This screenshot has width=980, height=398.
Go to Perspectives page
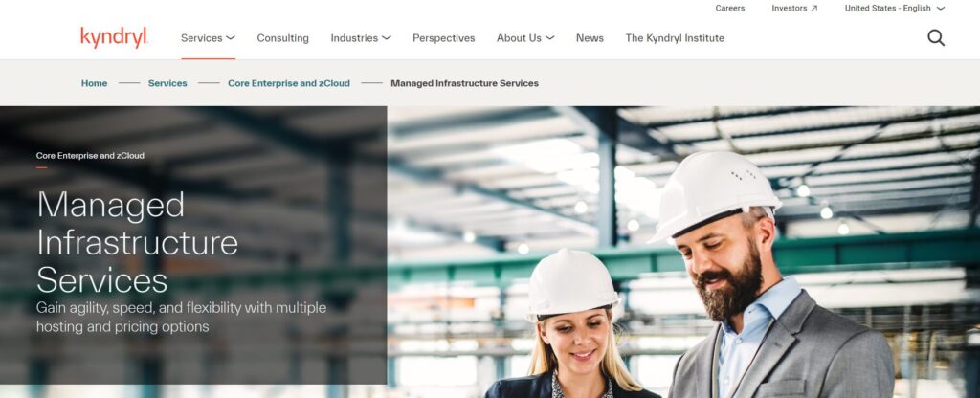[444, 38]
